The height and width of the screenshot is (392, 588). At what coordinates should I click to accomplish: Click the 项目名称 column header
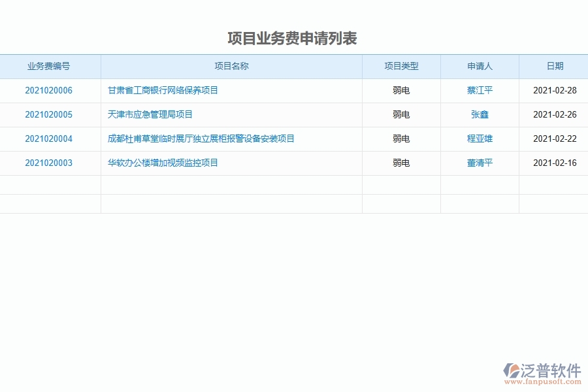231,66
